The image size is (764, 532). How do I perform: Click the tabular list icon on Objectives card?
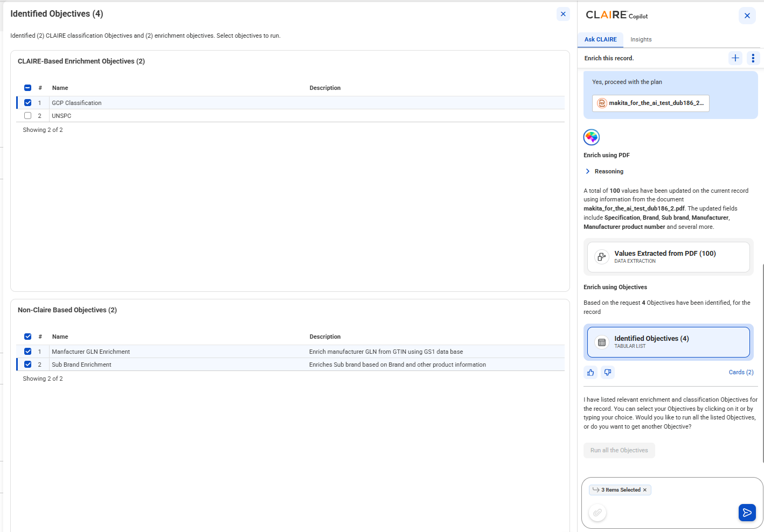[x=602, y=342]
